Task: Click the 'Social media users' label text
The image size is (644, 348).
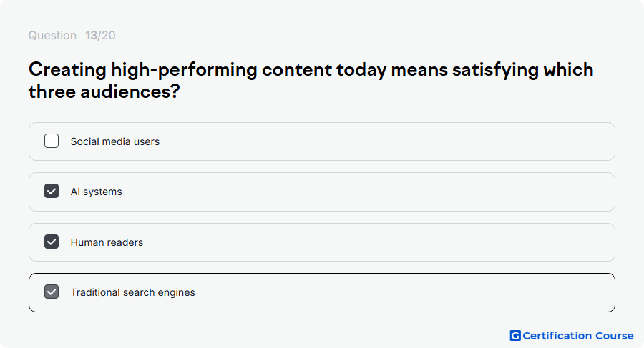Action: click(x=115, y=141)
